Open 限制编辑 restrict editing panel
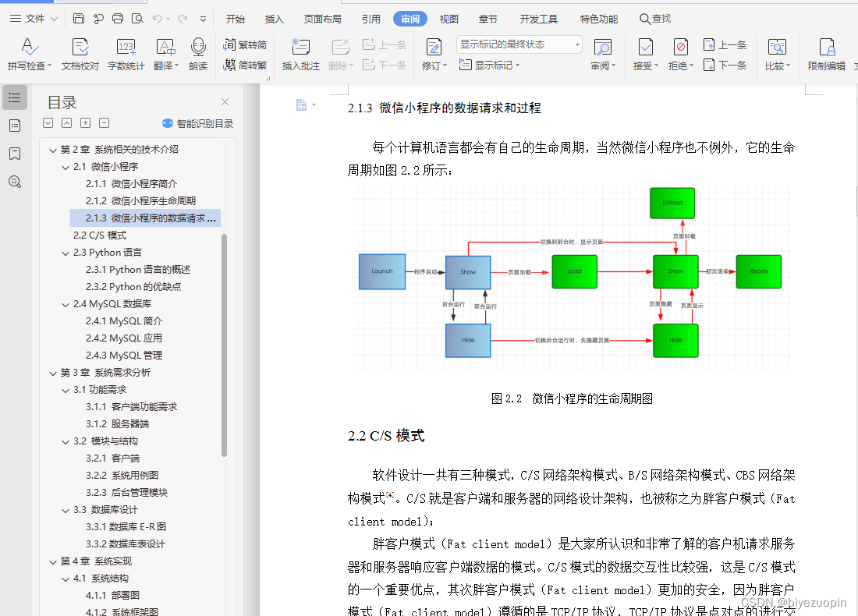 (826, 54)
